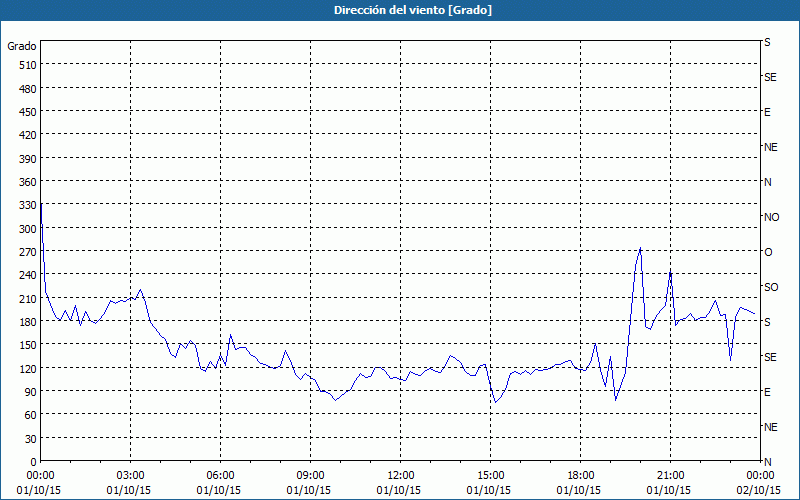Select the "NE" compass label near 30
The image size is (800, 500).
click(x=771, y=427)
